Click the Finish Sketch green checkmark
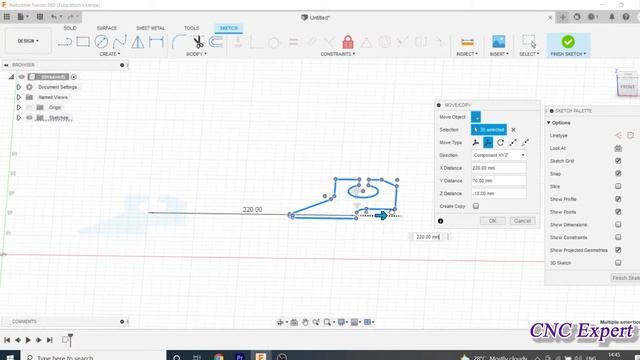The image size is (640, 360). pyautogui.click(x=568, y=42)
